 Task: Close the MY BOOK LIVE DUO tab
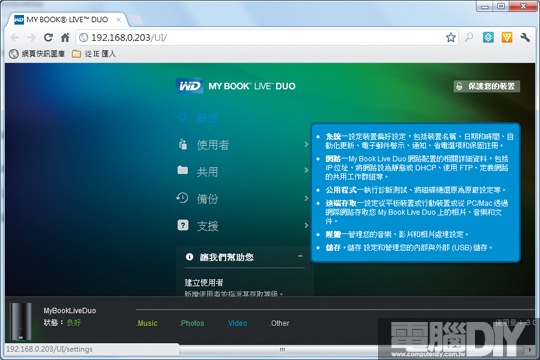118,20
